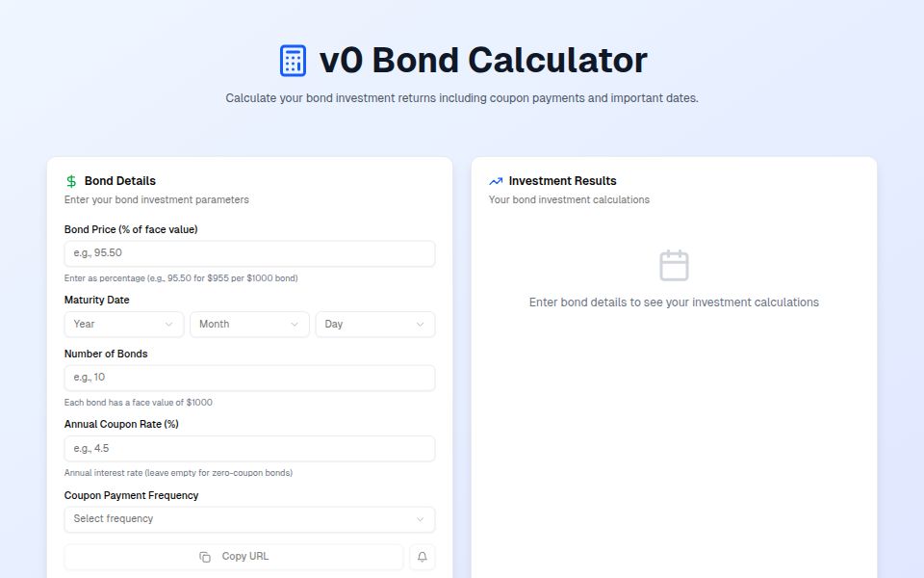Click the Number of Bonds input field
Viewport: 924px width, 578px height.
click(x=249, y=377)
